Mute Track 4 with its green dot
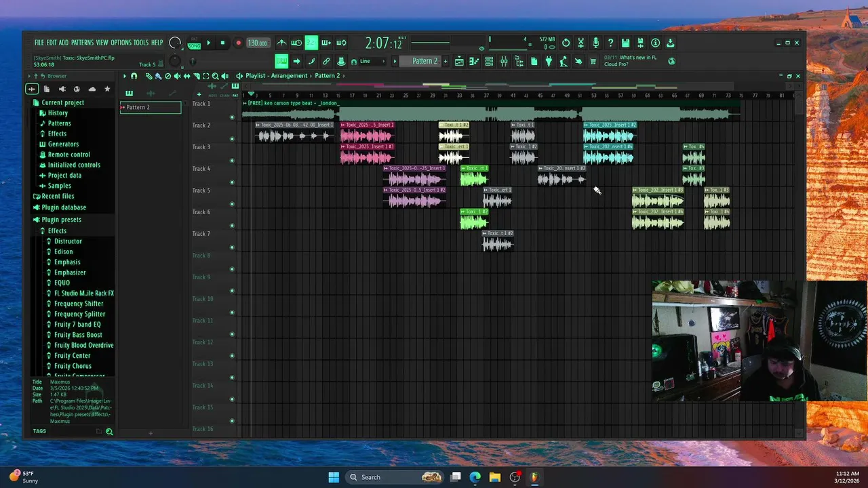Image resolution: width=868 pixels, height=488 pixels. click(232, 182)
